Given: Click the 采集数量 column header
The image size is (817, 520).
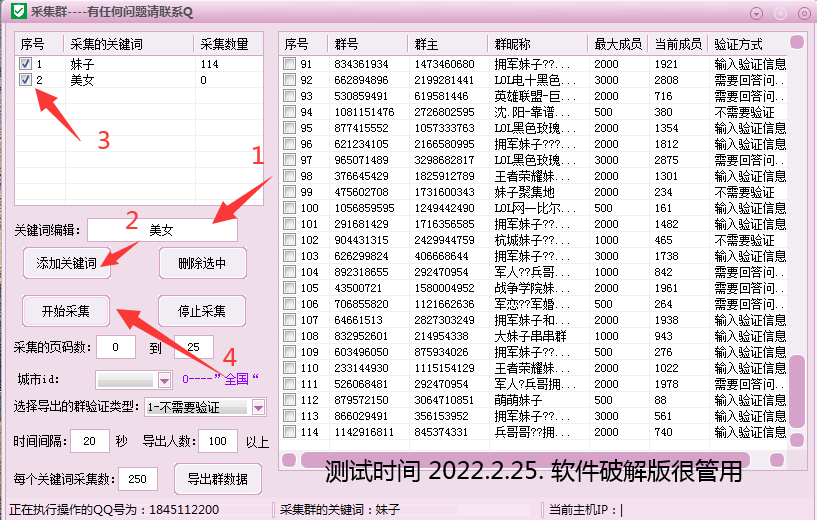Looking at the screenshot, I should coord(225,44).
